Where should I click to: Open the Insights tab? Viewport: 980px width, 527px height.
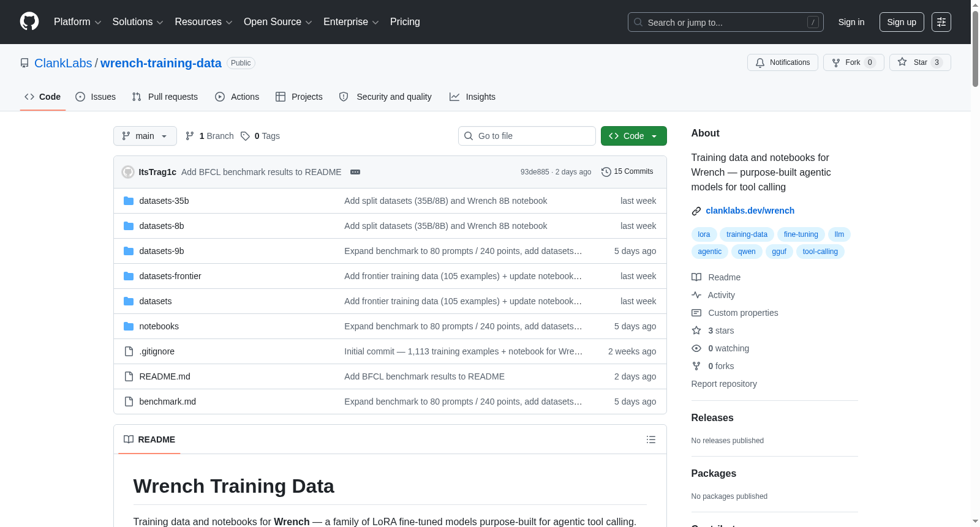472,97
